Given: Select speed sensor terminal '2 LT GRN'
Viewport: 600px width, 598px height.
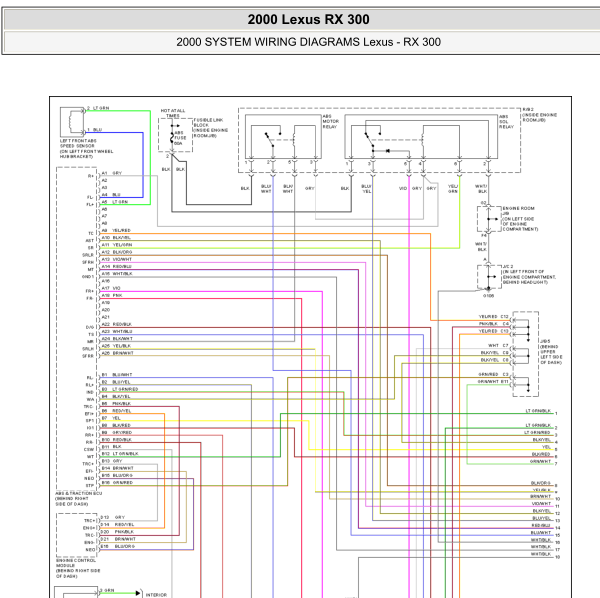Looking at the screenshot, I should point(98,108).
